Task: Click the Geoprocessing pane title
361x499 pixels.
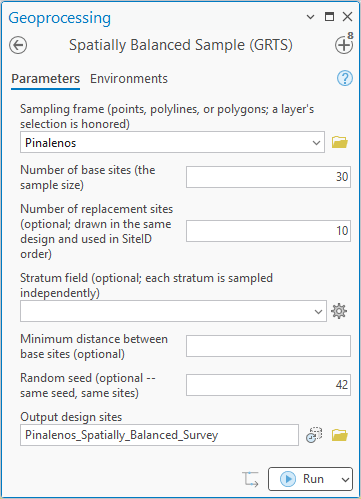Action: pyautogui.click(x=60, y=18)
